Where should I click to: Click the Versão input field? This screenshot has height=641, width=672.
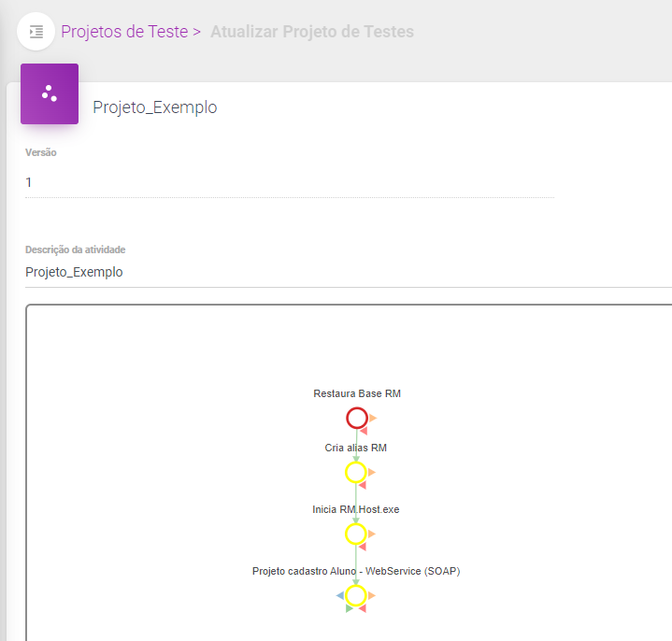tap(290, 182)
